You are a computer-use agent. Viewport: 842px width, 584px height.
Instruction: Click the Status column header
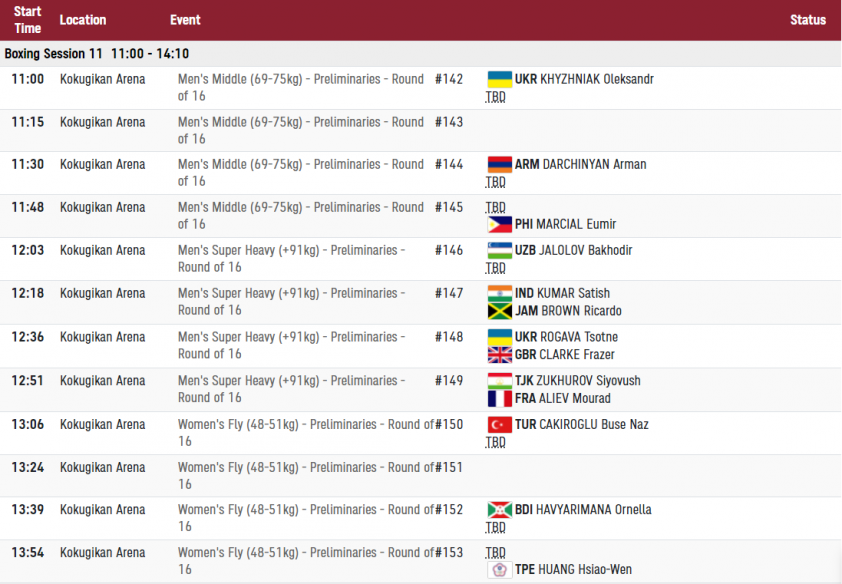(x=808, y=20)
